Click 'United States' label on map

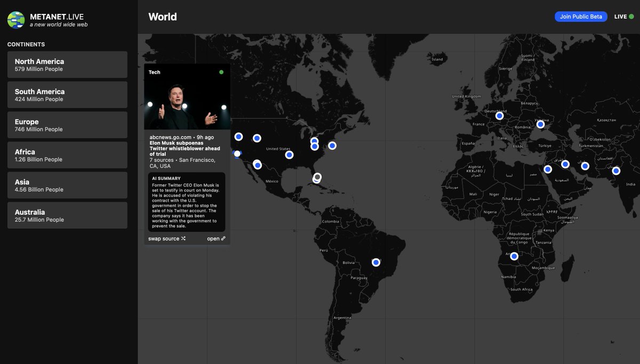(278, 149)
